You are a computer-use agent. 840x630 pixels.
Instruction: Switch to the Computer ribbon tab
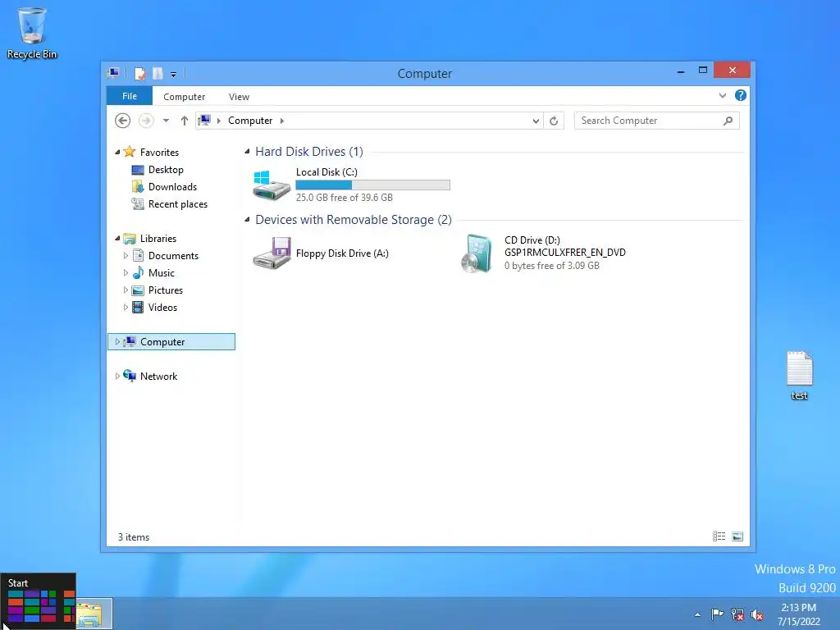coord(184,97)
